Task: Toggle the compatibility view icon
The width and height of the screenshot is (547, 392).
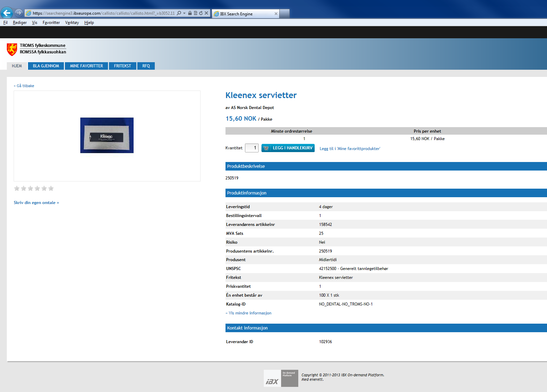Action: coord(195,13)
